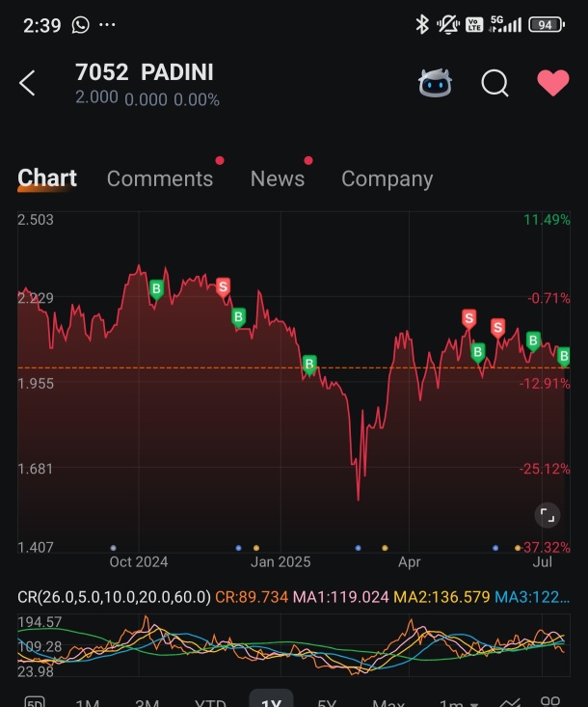The width and height of the screenshot is (588, 707).
Task: Tap the battery indicator showing 94
Action: click(547, 24)
